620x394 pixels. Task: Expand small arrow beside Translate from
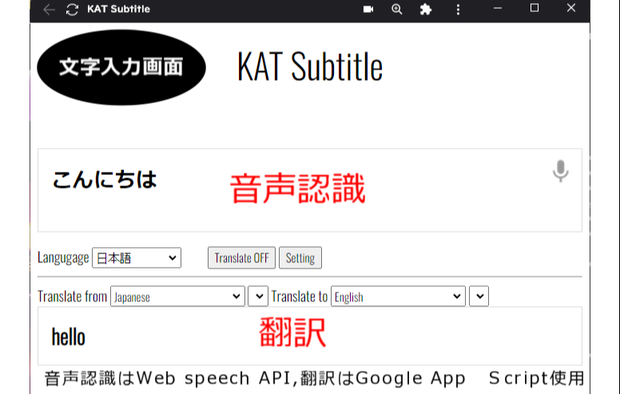pyautogui.click(x=258, y=296)
